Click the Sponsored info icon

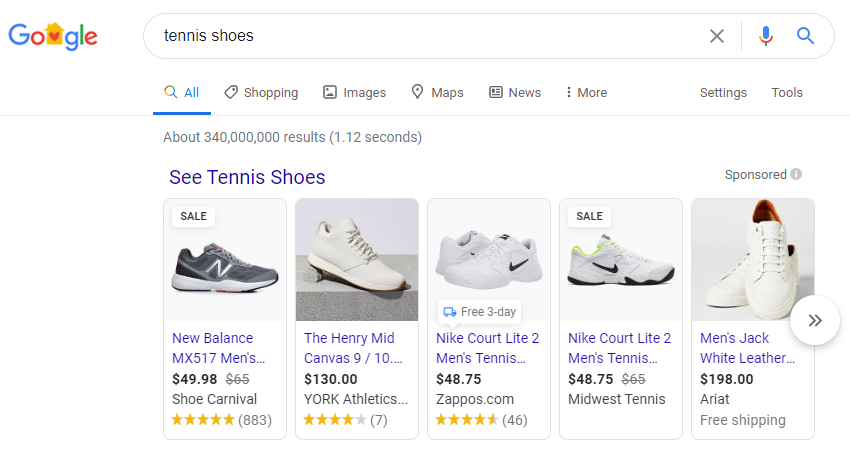796,175
